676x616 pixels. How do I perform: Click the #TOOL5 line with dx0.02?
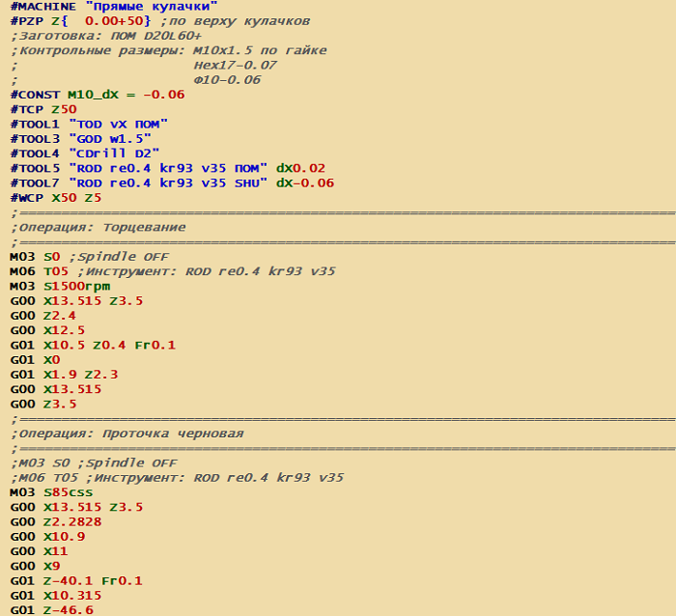(166, 168)
